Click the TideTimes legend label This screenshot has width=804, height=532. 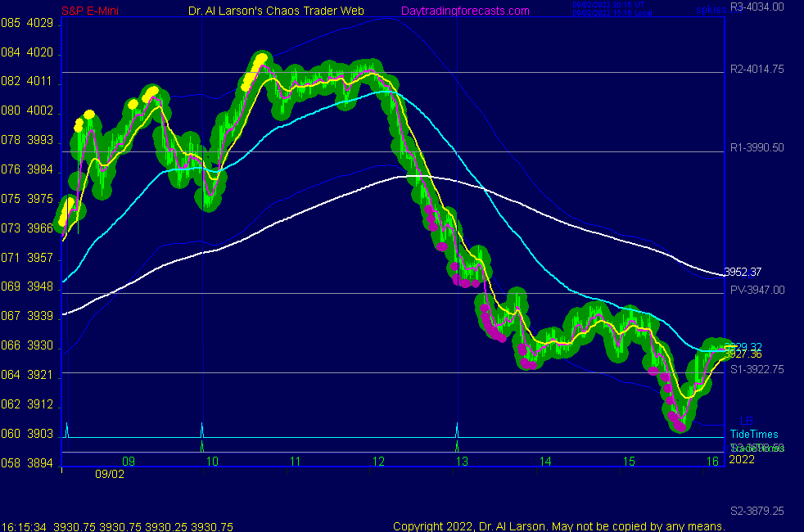[754, 434]
